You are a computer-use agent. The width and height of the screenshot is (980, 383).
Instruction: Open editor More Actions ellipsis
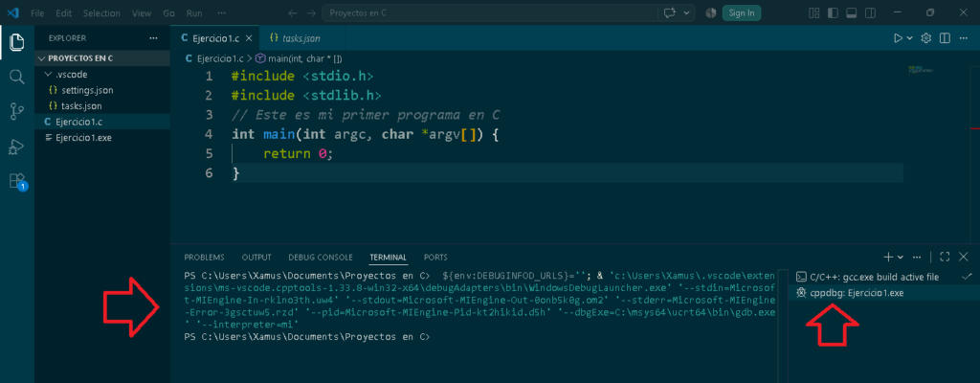coord(963,38)
